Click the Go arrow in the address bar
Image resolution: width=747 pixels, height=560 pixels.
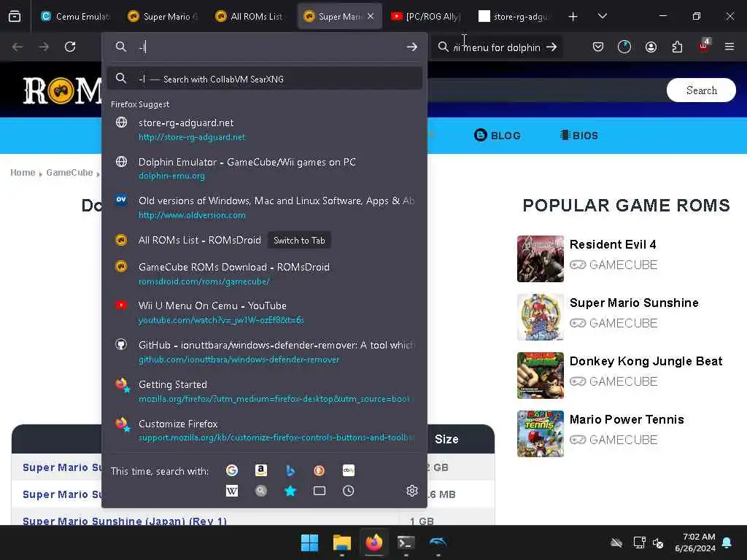(x=411, y=47)
